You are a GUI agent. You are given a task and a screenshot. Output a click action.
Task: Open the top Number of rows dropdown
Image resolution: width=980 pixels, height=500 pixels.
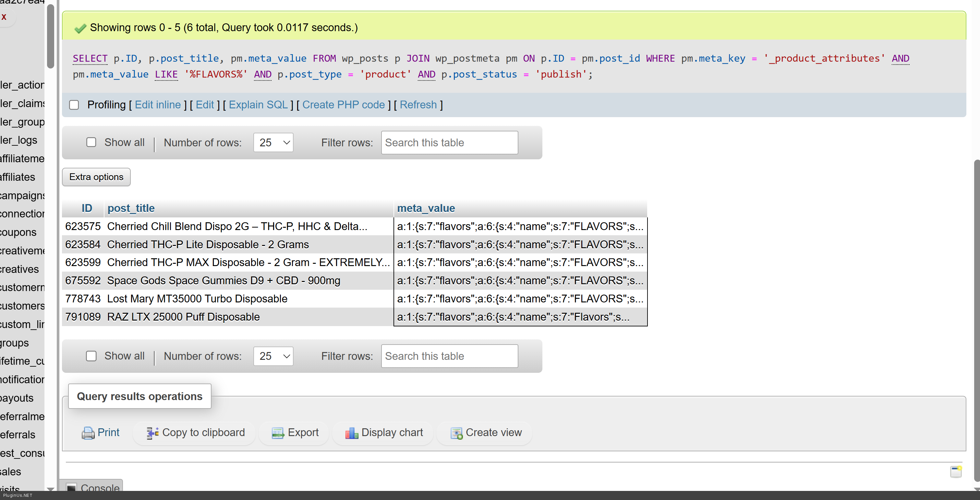click(273, 142)
